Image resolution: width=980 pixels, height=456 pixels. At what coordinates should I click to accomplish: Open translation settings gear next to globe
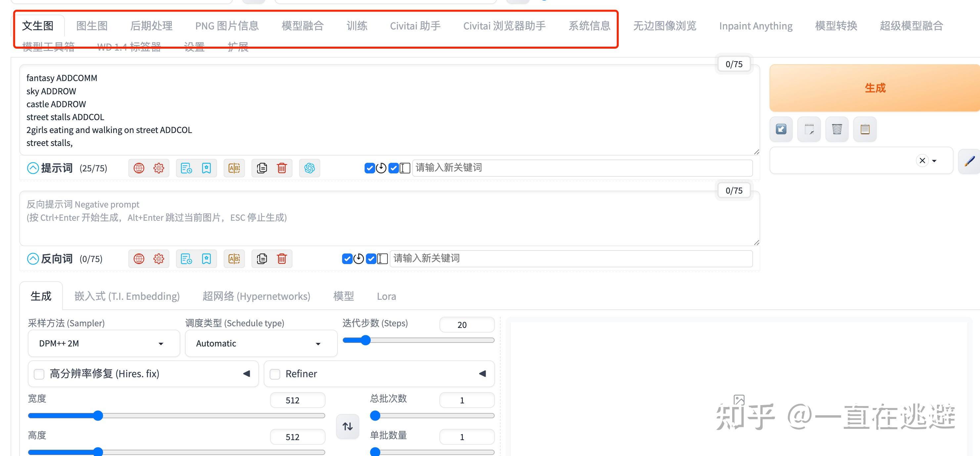pyautogui.click(x=158, y=168)
